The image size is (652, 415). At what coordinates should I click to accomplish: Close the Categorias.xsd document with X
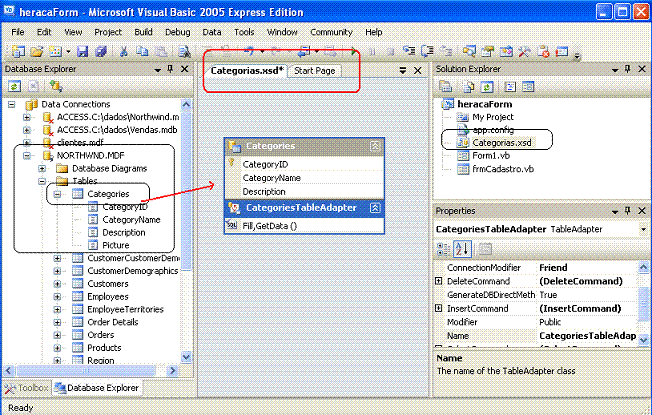click(x=418, y=71)
